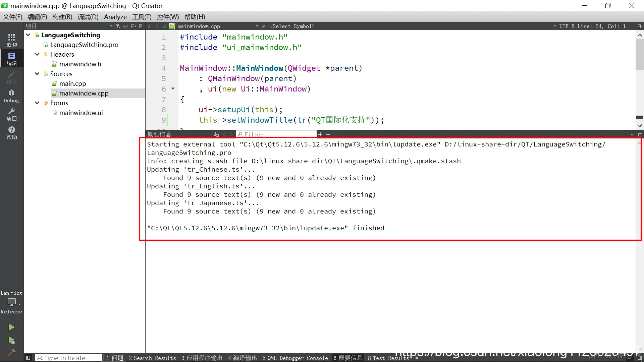
Task: Open the 文件(F) menu
Action: (12, 17)
